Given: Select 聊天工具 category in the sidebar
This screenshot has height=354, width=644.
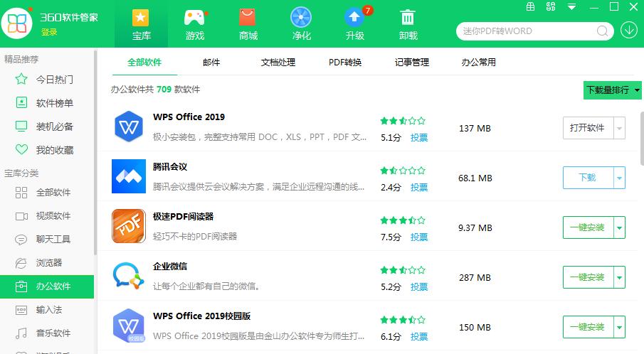Looking at the screenshot, I should (47, 239).
